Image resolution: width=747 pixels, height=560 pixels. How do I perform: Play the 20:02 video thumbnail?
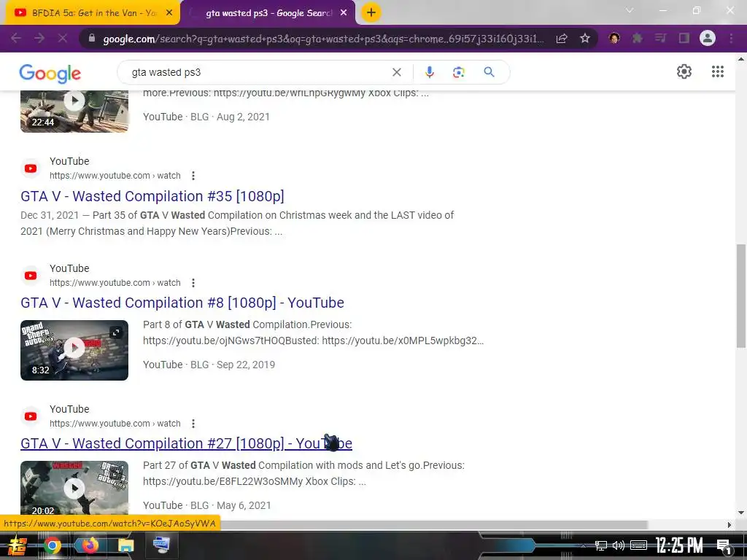click(x=74, y=488)
